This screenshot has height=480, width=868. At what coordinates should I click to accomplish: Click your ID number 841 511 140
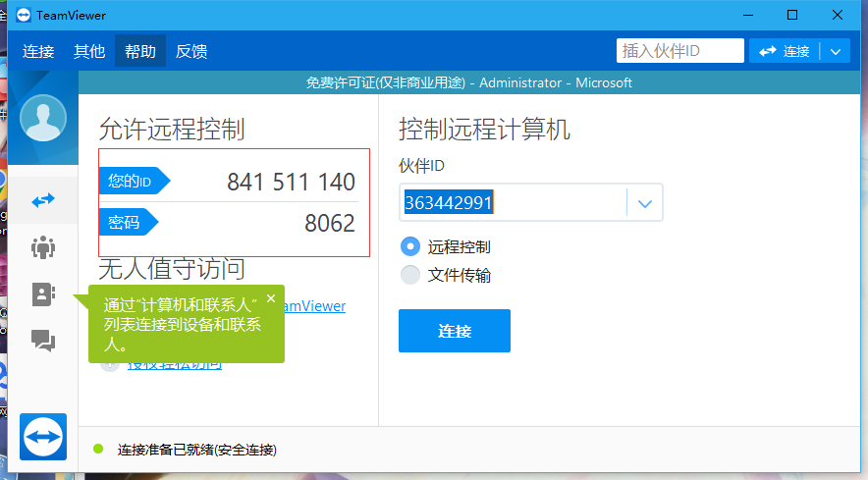tap(291, 182)
